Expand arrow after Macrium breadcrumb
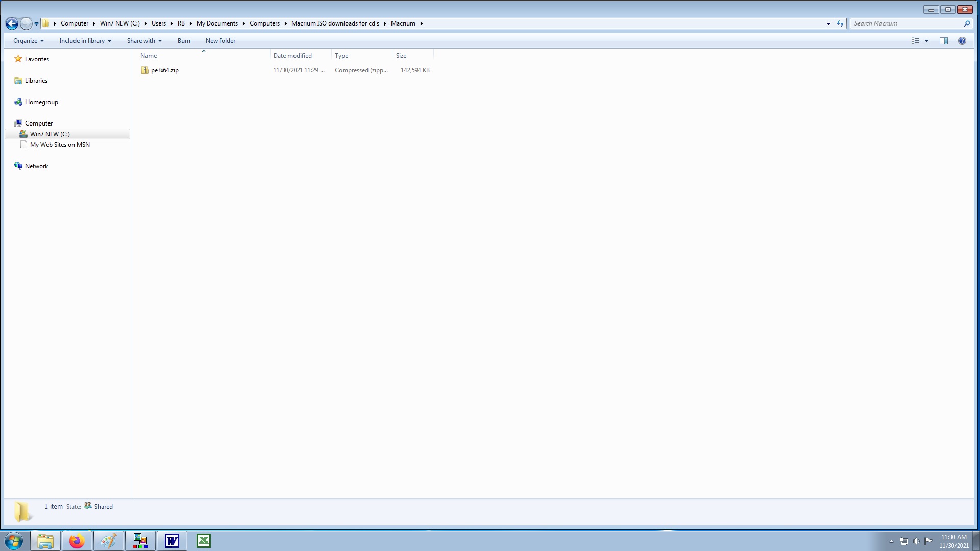 coord(422,23)
